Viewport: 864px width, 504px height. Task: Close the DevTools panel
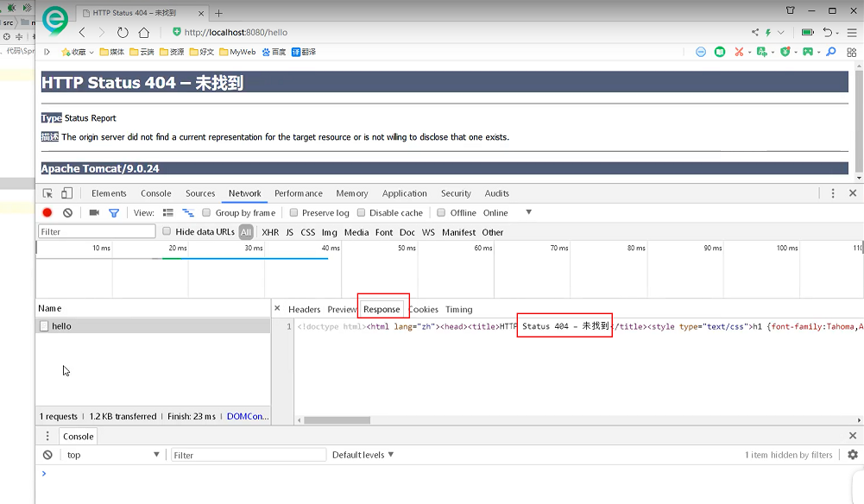click(x=853, y=193)
